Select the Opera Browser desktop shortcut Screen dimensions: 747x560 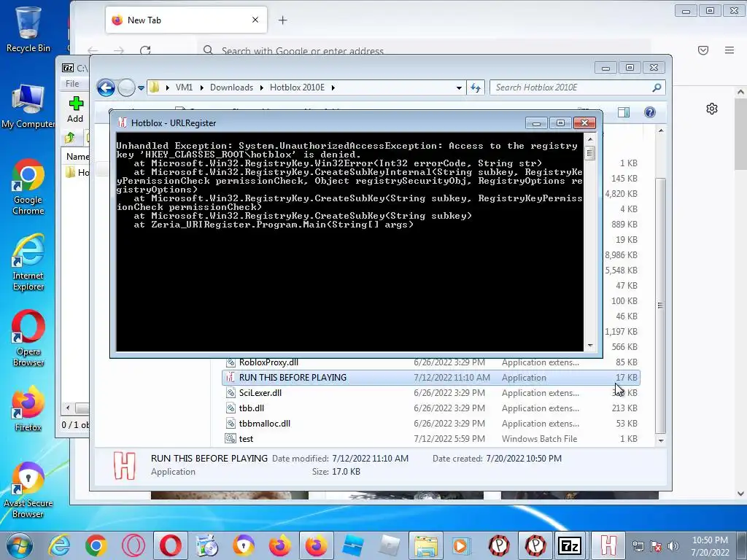pos(28,338)
